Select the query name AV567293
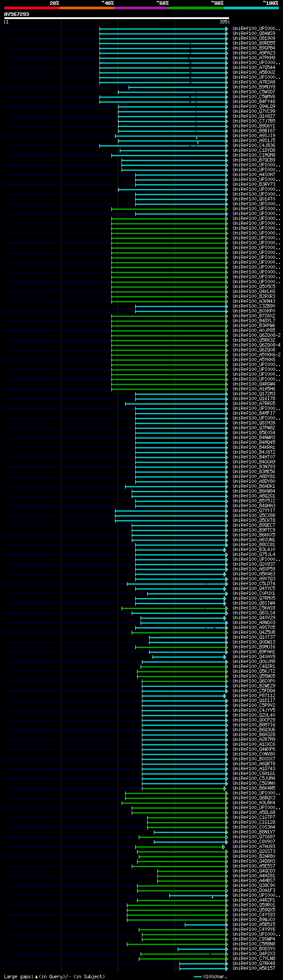 pyautogui.click(x=17, y=14)
